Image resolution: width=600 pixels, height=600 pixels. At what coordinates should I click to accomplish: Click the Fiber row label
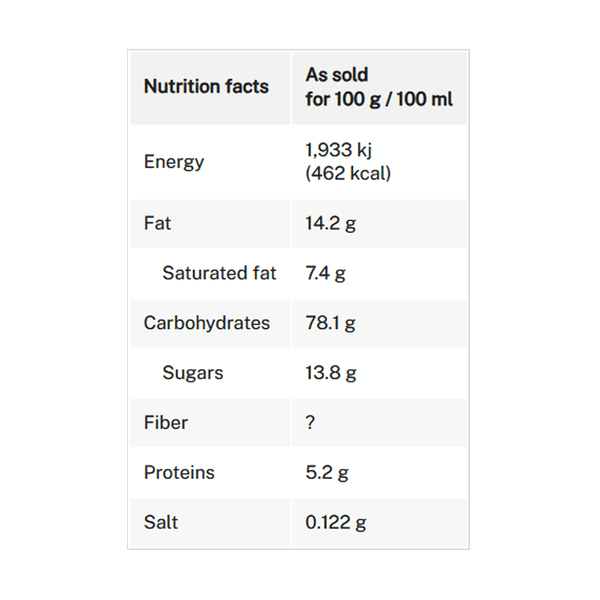pos(166,423)
